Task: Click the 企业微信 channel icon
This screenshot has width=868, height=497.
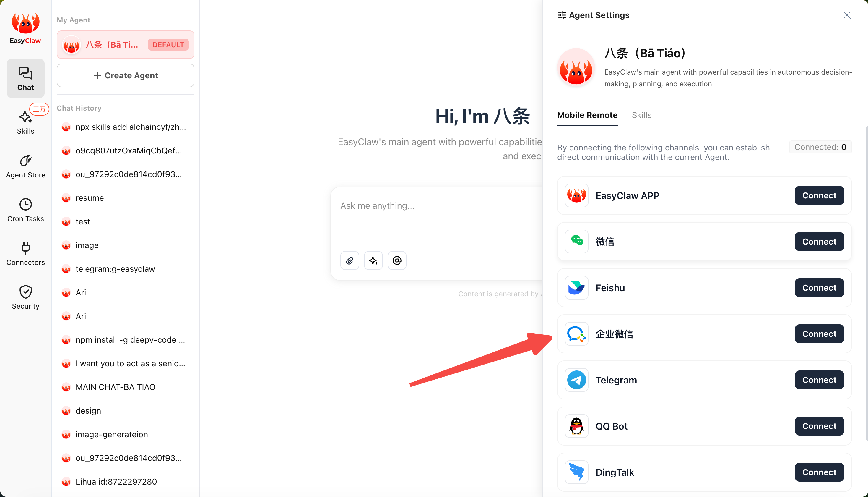Action: [576, 334]
